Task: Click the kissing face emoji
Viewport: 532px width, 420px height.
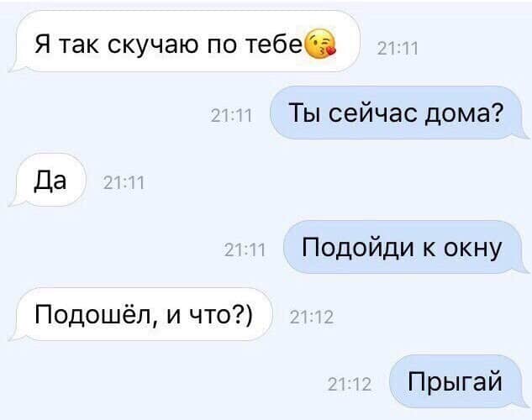Action: pyautogui.click(x=321, y=45)
